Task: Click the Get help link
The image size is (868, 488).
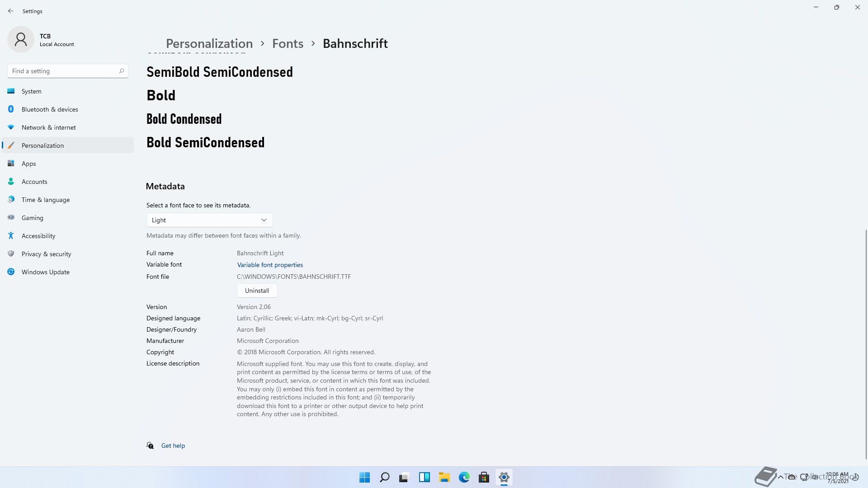Action: (173, 446)
